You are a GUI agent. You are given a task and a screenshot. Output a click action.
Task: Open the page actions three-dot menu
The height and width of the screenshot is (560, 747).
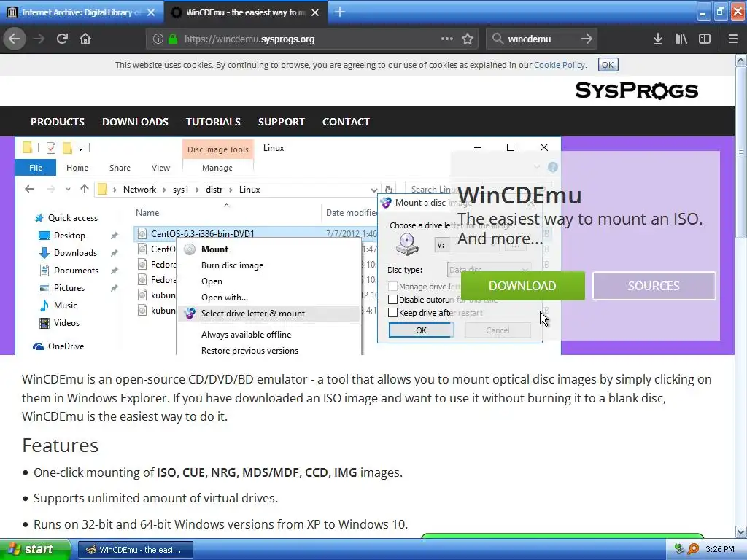pos(447,39)
